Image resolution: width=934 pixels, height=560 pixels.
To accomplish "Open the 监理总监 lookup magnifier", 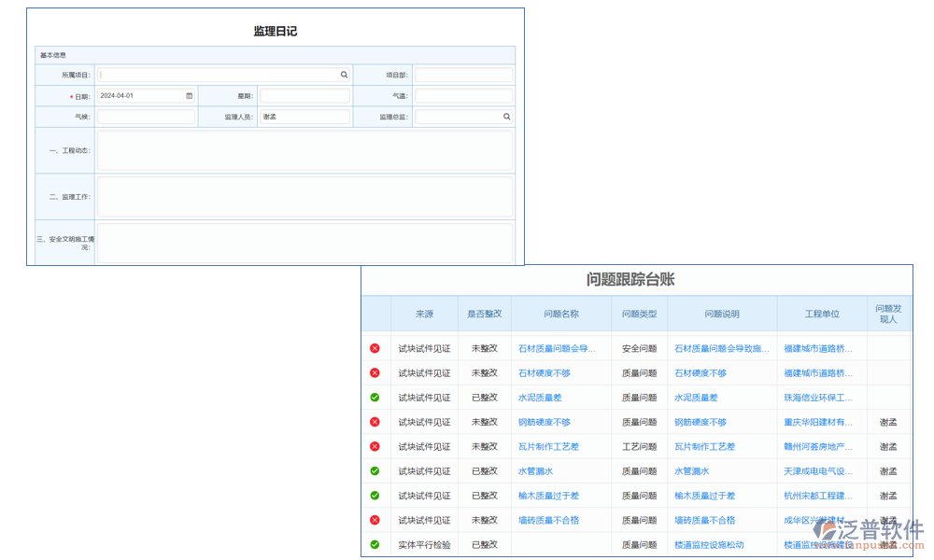I will pos(506,116).
